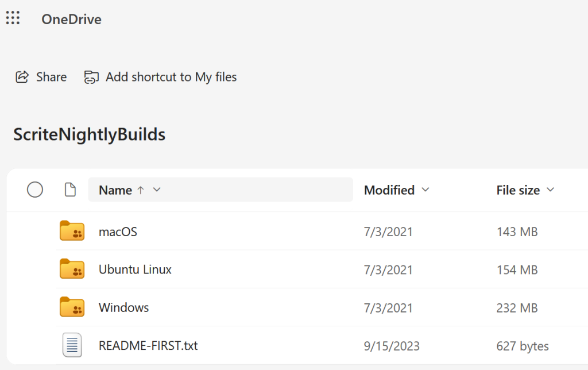Click the Ubuntu Linux folder icon
588x370 pixels.
click(72, 269)
